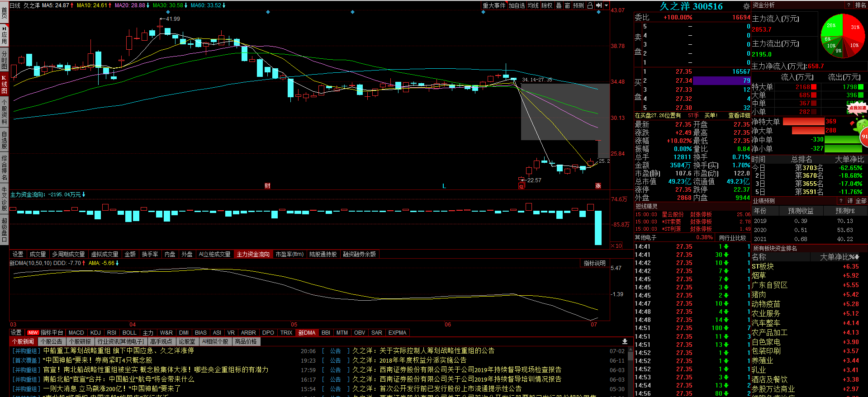This screenshot has height=397, width=868.
Task: Switch sub-chart to 换手率
Action: [x=150, y=254]
